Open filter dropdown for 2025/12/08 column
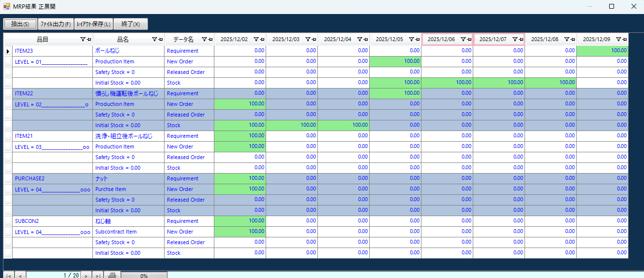Viewport: 644px width, 278px height. click(567, 39)
